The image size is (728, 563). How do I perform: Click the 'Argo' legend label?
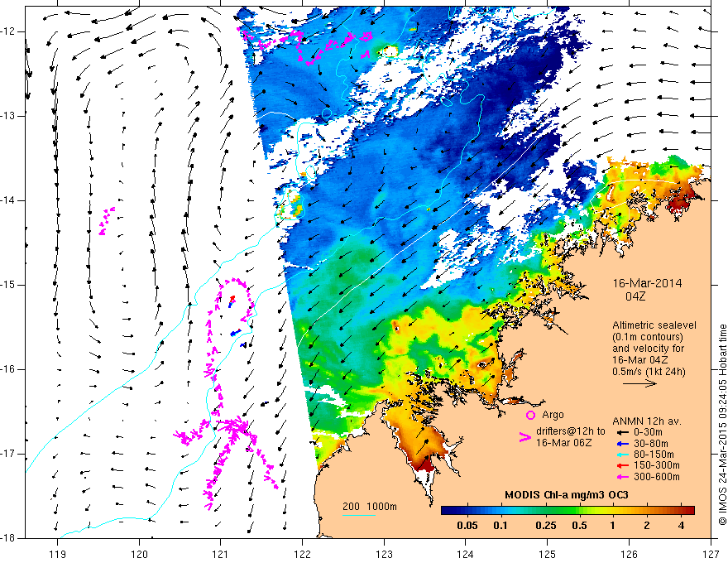[x=553, y=415]
